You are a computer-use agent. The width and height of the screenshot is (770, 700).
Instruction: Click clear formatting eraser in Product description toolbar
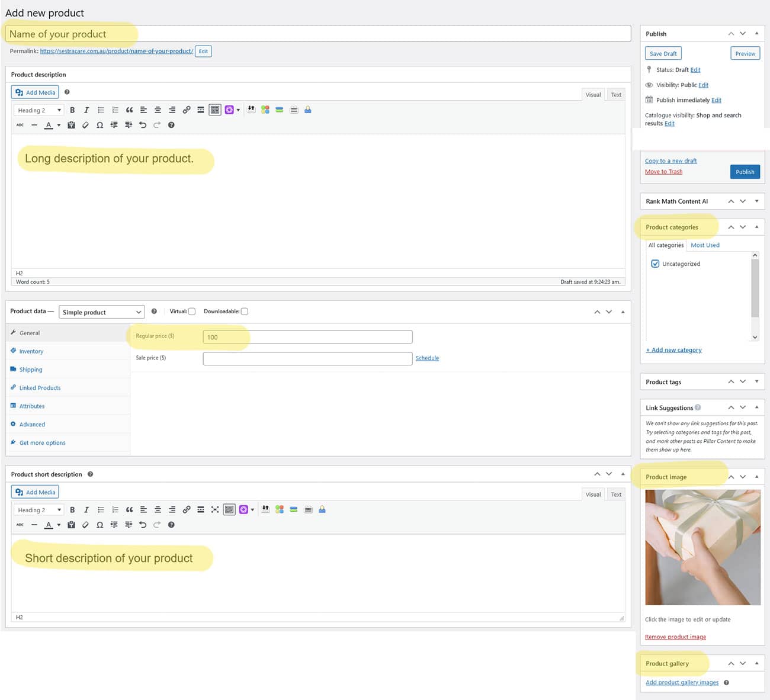tap(85, 125)
